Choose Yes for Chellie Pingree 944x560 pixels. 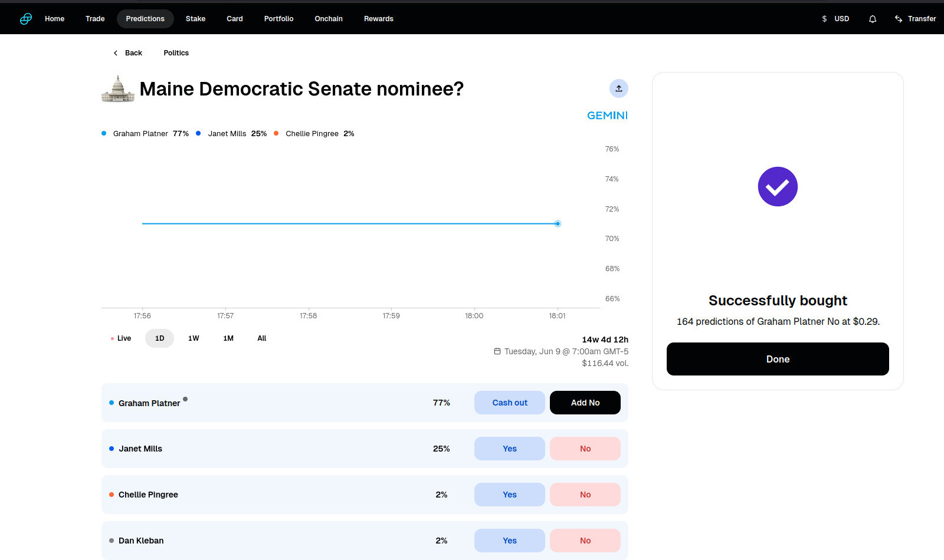[x=510, y=495]
